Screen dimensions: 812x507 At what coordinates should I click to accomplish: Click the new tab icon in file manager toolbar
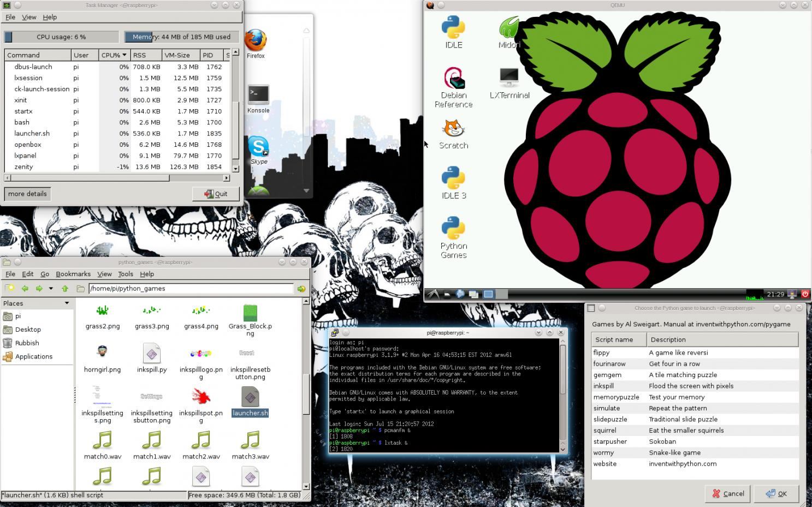point(10,289)
